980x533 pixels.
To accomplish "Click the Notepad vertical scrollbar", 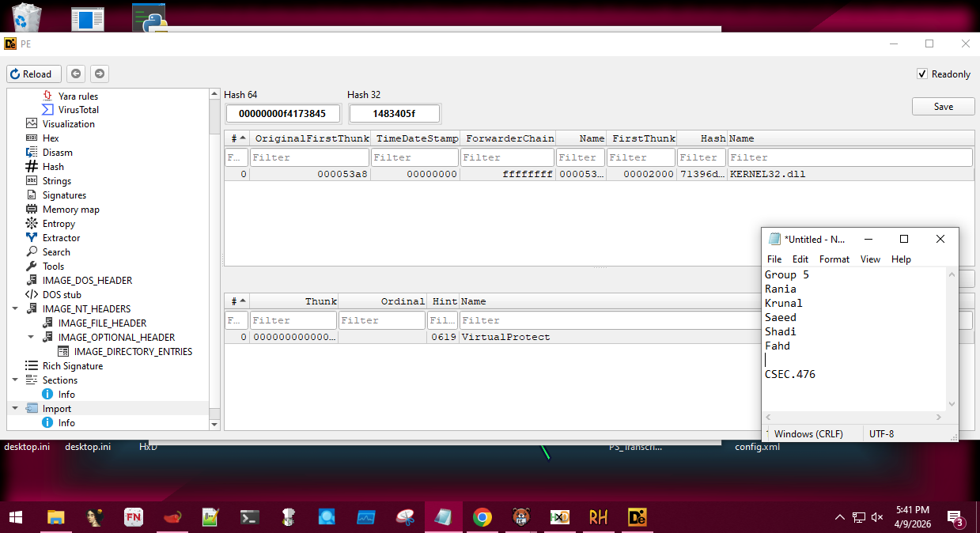I will point(952,338).
